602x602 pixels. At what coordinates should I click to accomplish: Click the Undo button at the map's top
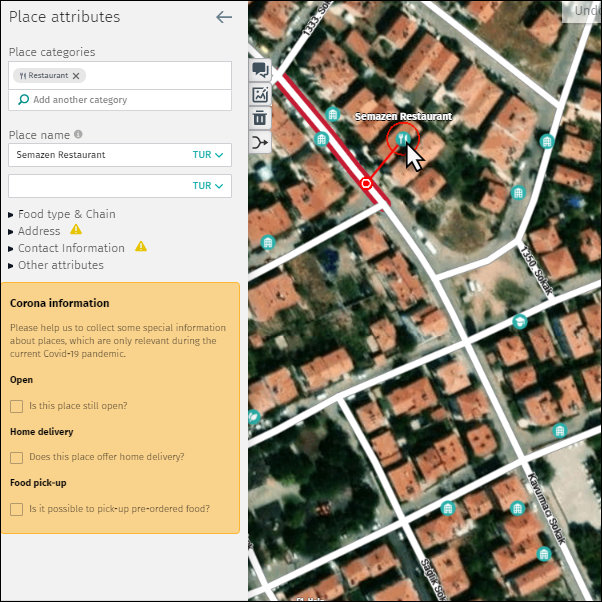(x=582, y=11)
